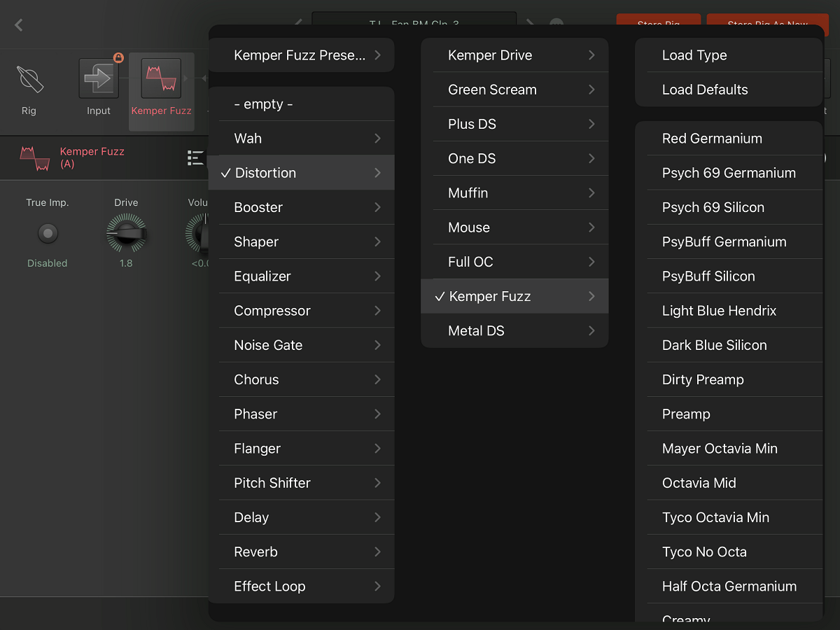Load the Preamp preset
840x630 pixels.
click(729, 414)
